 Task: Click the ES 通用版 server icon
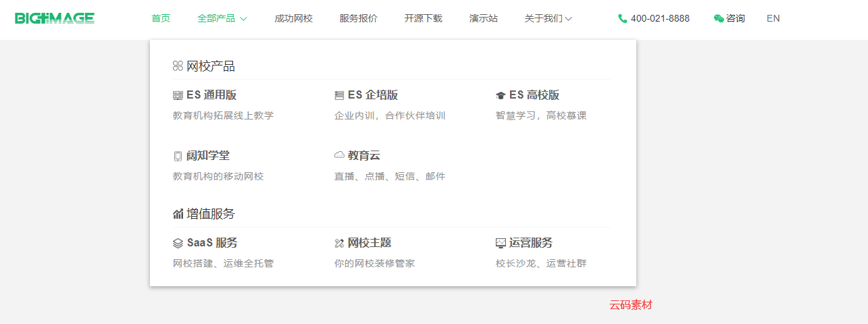click(x=178, y=96)
